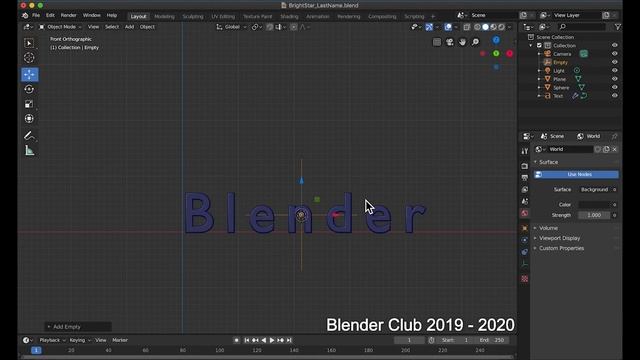Uncheck the Collection checkbox in outliner
The image size is (640, 360).
tap(539, 45)
